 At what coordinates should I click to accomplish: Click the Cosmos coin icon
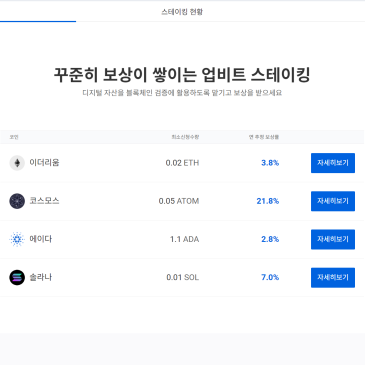click(17, 201)
